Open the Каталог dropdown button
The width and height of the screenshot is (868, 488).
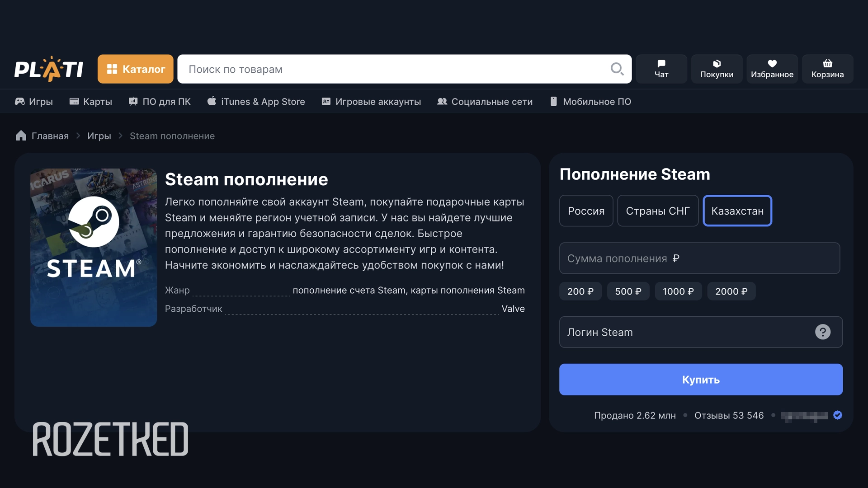pyautogui.click(x=135, y=69)
